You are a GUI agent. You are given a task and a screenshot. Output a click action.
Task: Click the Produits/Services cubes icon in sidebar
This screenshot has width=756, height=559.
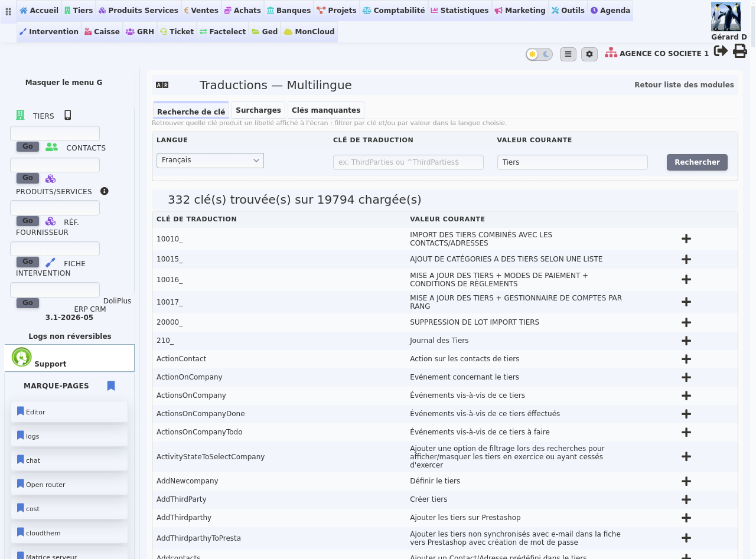[51, 178]
